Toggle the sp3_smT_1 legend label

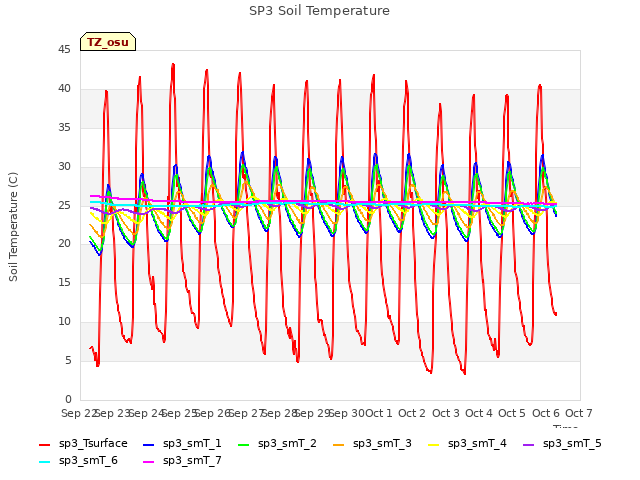point(192,444)
